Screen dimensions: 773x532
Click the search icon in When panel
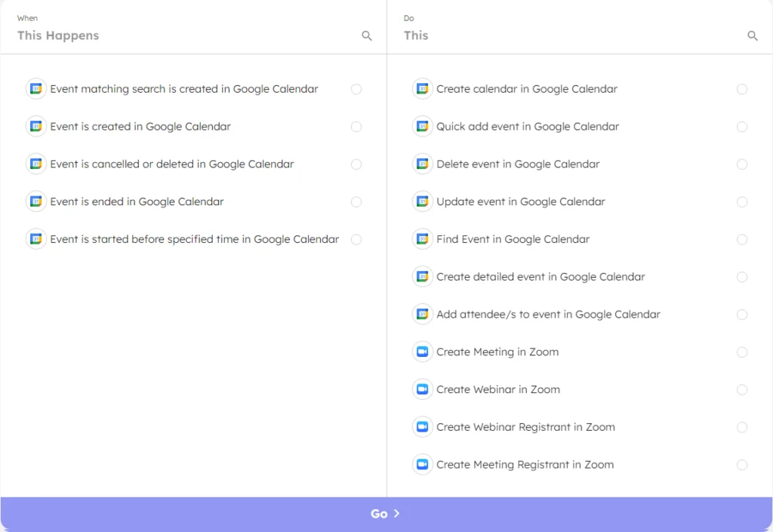(x=367, y=35)
